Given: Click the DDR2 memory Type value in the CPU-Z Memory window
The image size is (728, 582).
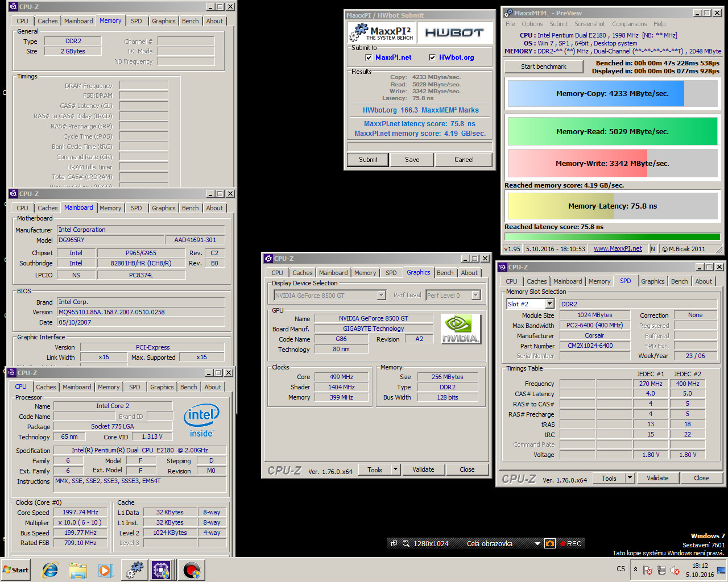Looking at the screenshot, I should 73,41.
